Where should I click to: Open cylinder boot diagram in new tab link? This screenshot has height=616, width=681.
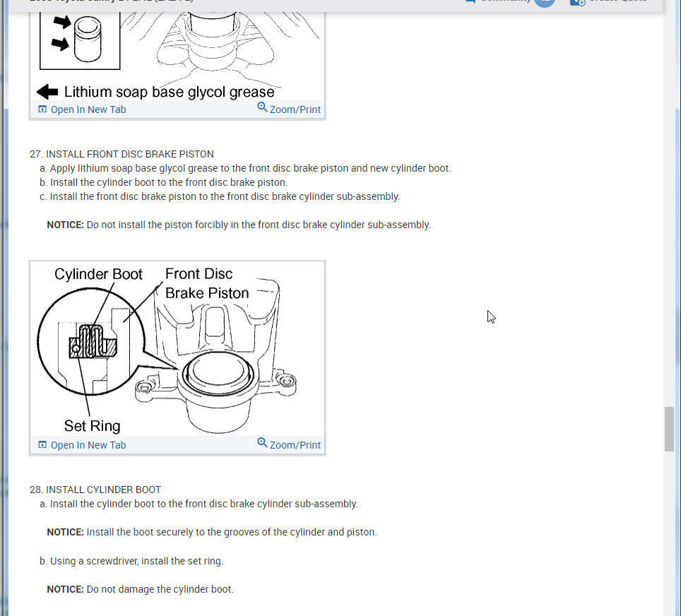click(x=88, y=445)
